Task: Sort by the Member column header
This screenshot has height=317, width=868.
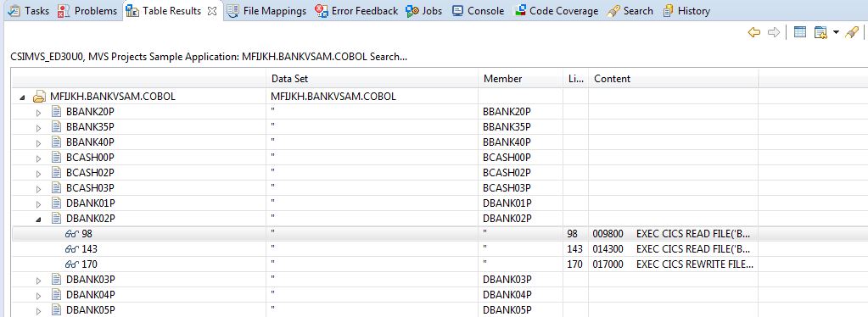Action: pos(520,79)
